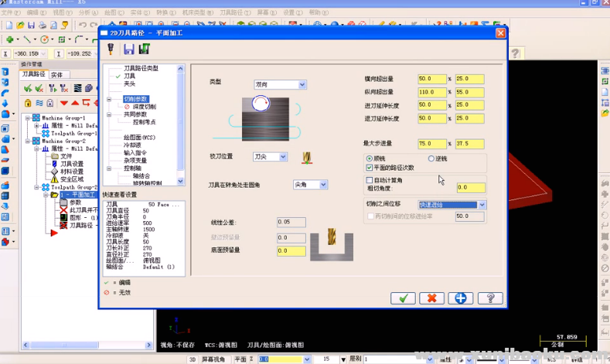Click the 最大步进量 percentage field
610x364 pixels.
tap(431, 144)
